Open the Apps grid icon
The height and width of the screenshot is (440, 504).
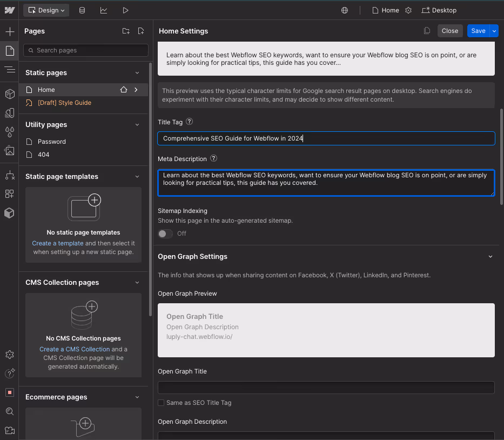point(10,194)
